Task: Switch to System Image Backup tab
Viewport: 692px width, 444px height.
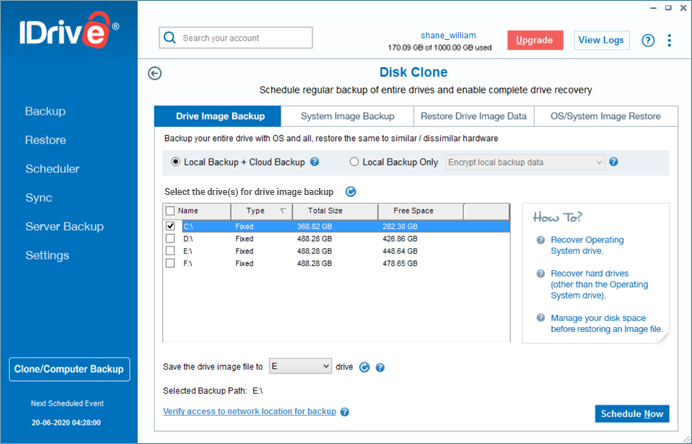Action: tap(347, 116)
